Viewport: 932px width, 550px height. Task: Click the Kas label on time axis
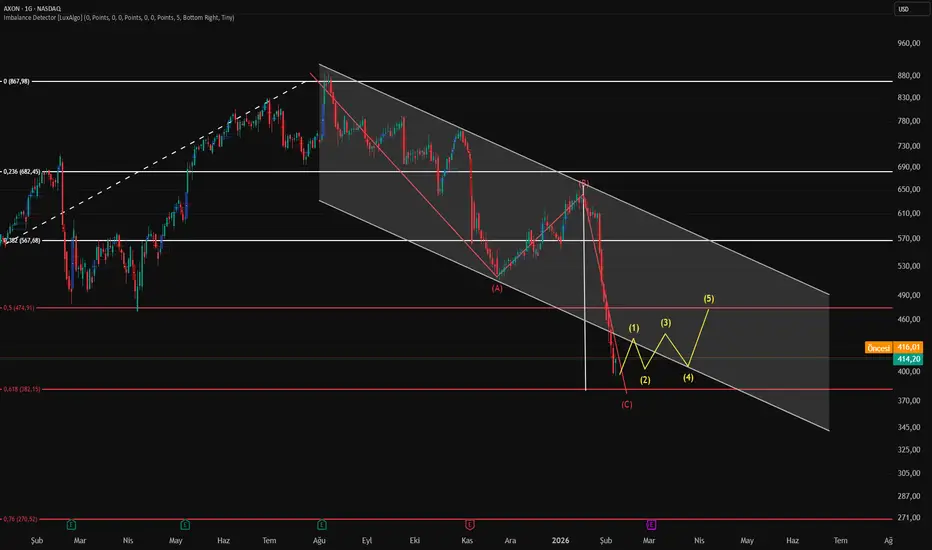(x=467, y=540)
